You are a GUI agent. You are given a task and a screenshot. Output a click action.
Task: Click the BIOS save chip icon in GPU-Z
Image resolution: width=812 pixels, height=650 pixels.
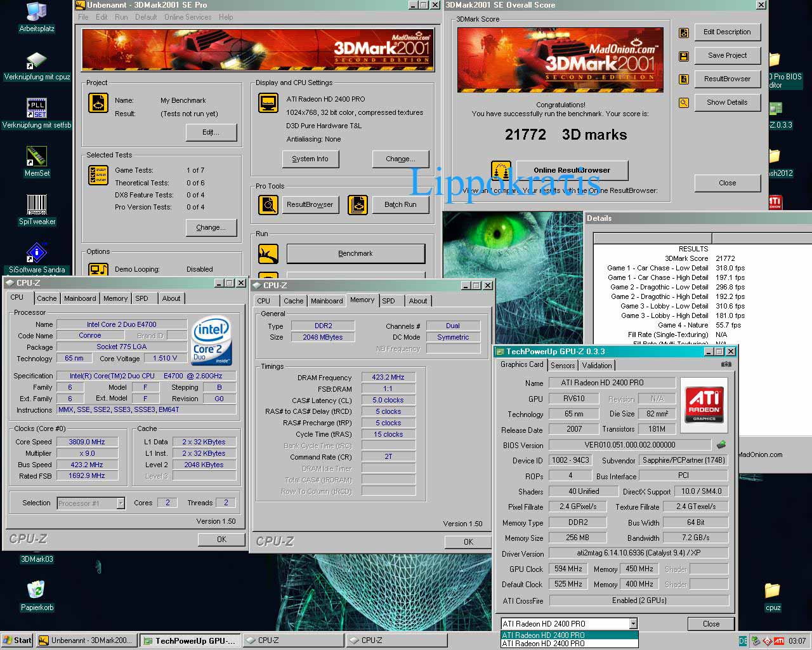coord(721,445)
